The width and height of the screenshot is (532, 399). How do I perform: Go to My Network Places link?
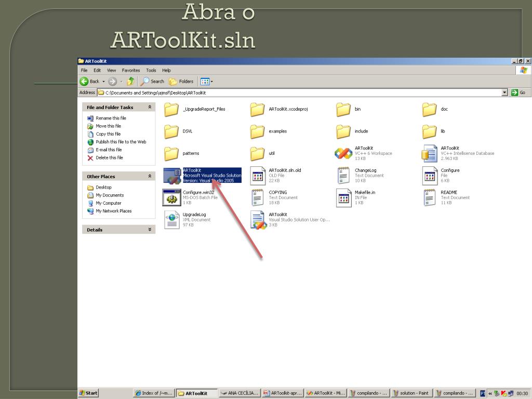(109, 211)
